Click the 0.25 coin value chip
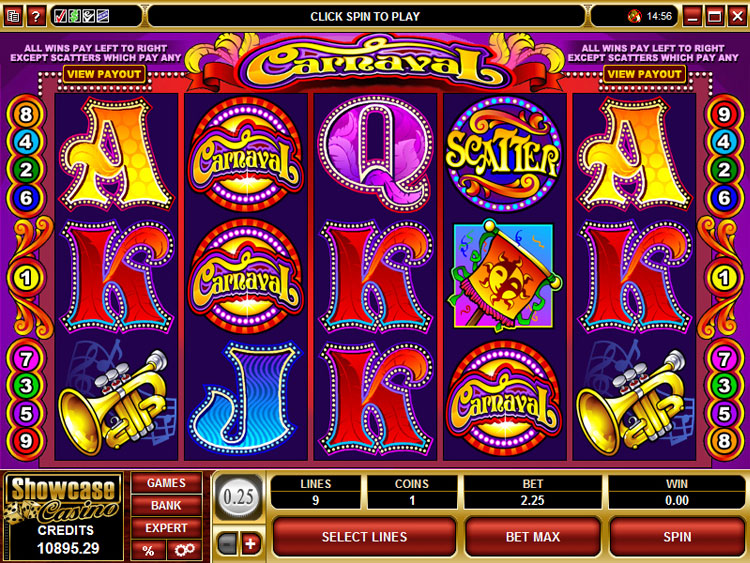Screen dimensions: 750x563 point(238,497)
